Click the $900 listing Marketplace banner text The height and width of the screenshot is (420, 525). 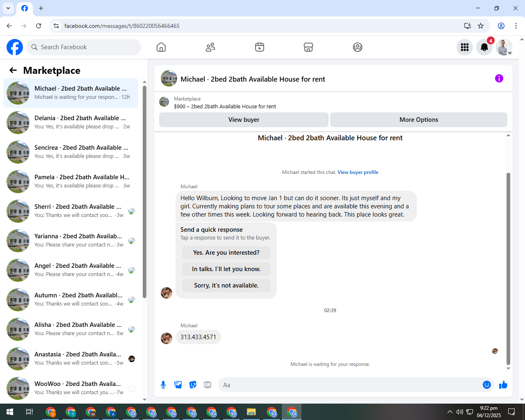pyautogui.click(x=225, y=106)
